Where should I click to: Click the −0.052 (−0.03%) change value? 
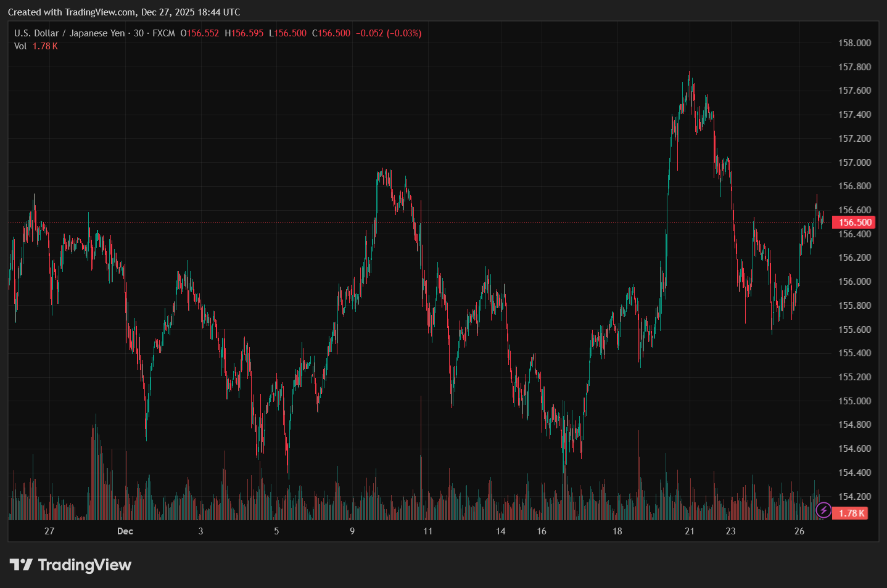pos(389,33)
